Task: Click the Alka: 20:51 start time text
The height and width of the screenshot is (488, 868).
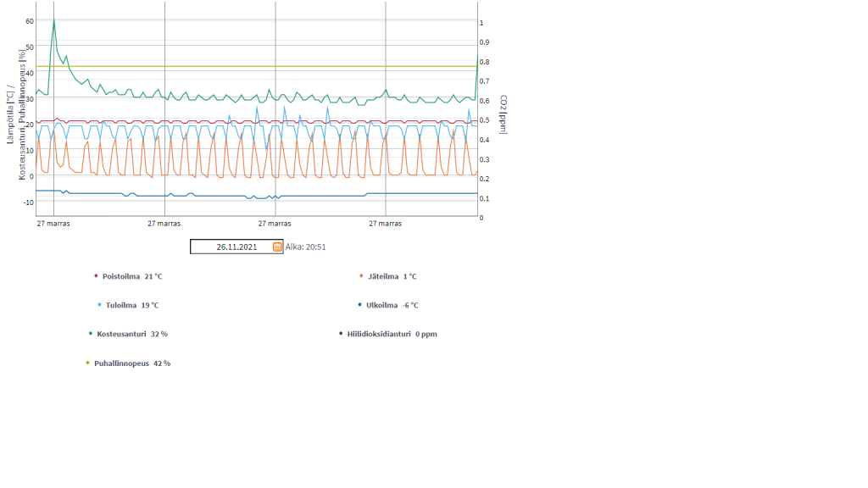Action: pyautogui.click(x=306, y=247)
